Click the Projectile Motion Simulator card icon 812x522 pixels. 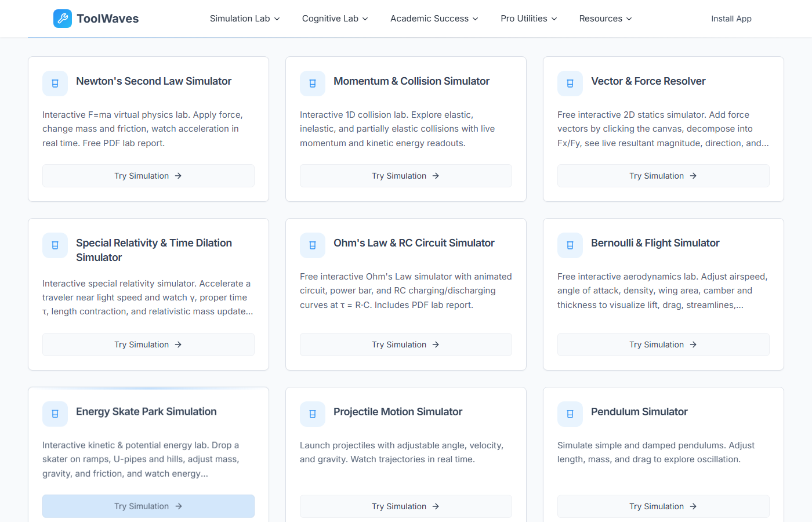tap(313, 414)
